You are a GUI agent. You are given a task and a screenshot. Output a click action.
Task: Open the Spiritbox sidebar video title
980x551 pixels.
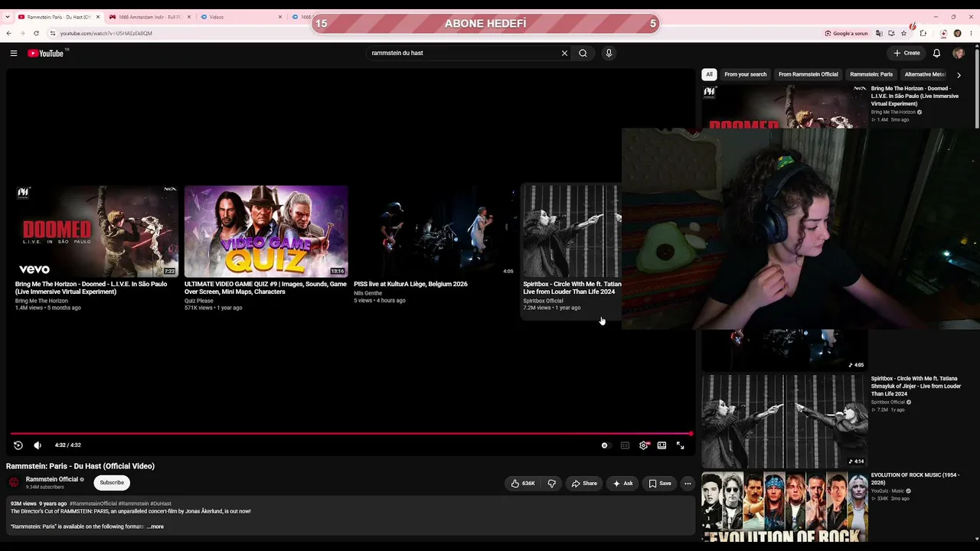(916, 386)
